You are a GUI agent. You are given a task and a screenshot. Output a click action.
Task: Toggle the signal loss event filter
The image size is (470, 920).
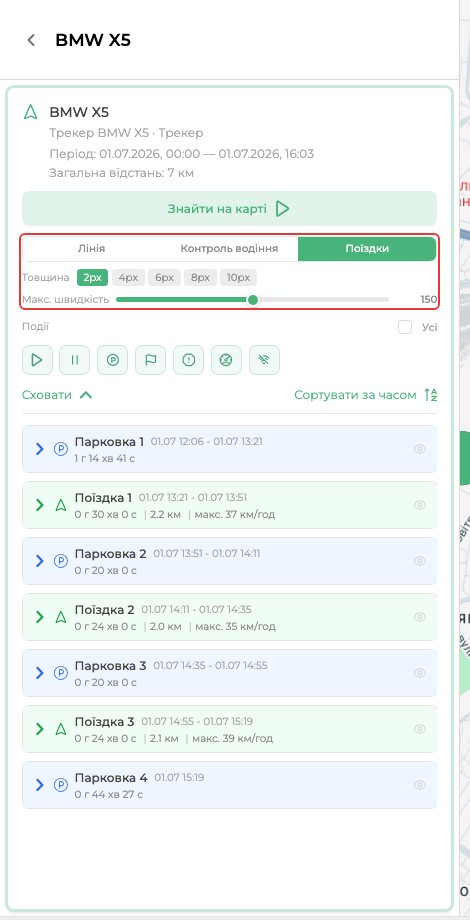coord(265,360)
